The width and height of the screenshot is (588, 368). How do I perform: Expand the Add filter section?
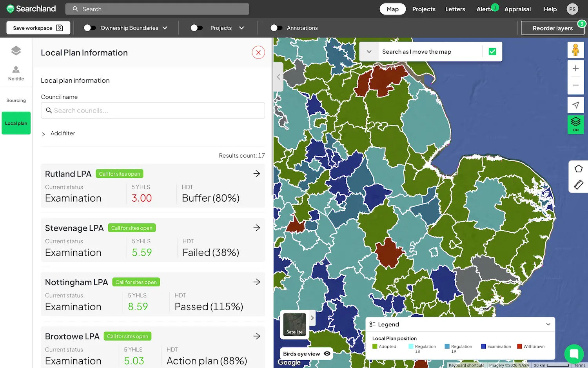[58, 133]
